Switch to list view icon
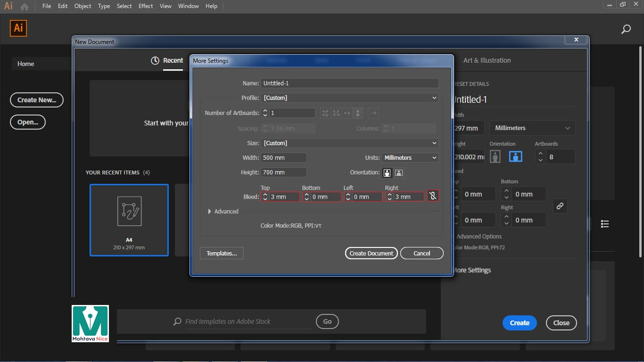Viewport: 644px width, 362px height. (605, 224)
